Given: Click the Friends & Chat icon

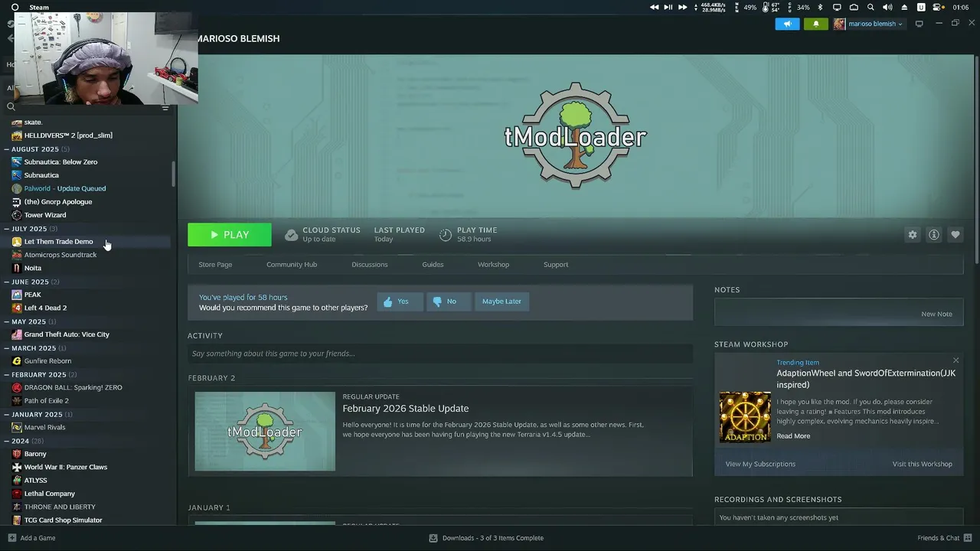Looking at the screenshot, I should (x=968, y=538).
